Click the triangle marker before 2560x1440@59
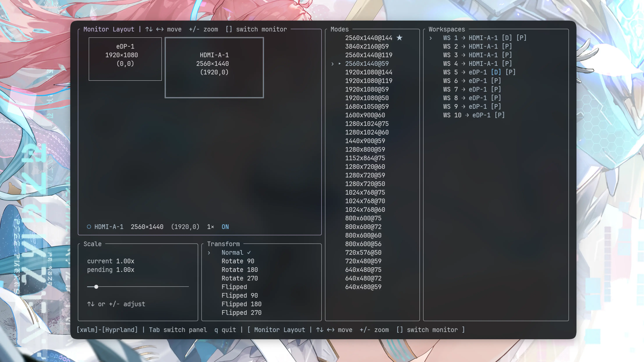Screen dimensions: 644x362 click(340, 64)
